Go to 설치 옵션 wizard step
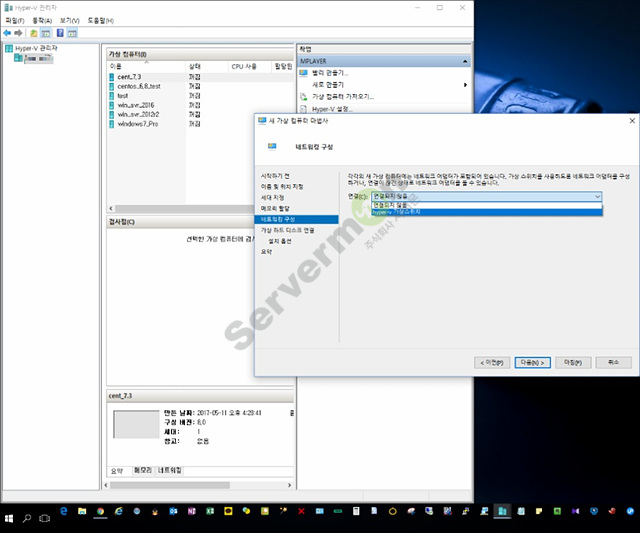Viewport: 640px width, 533px height. click(x=280, y=241)
